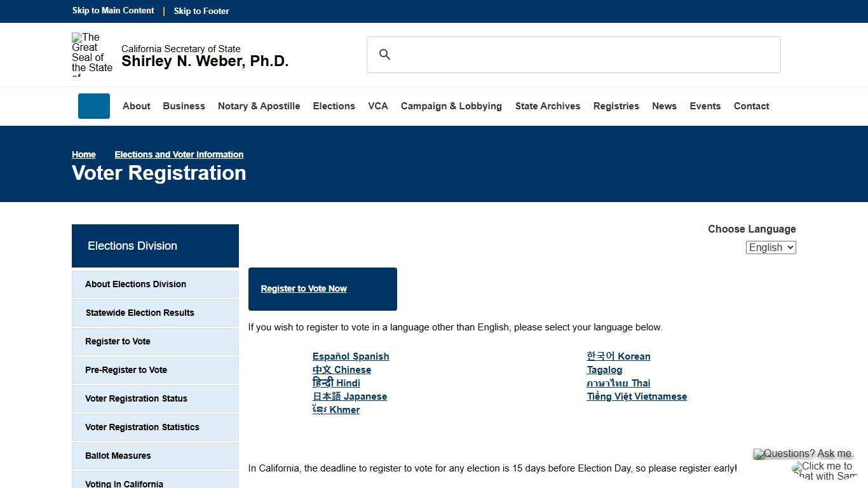This screenshot has width=868, height=488.
Task: Click the blue home icon in navigation
Action: 93,106
